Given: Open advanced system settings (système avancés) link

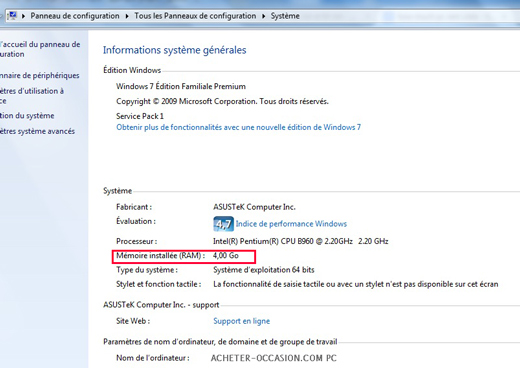Looking at the screenshot, I should pyautogui.click(x=37, y=131).
